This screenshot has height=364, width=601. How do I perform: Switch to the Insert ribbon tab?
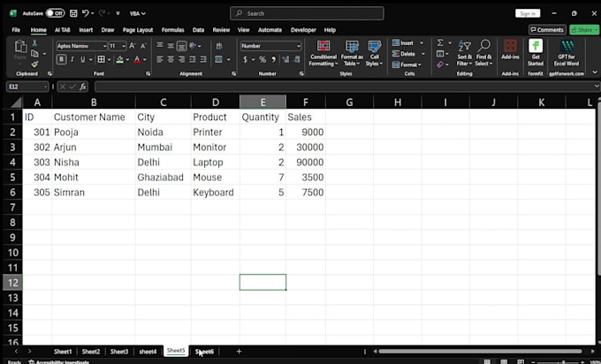pos(86,30)
